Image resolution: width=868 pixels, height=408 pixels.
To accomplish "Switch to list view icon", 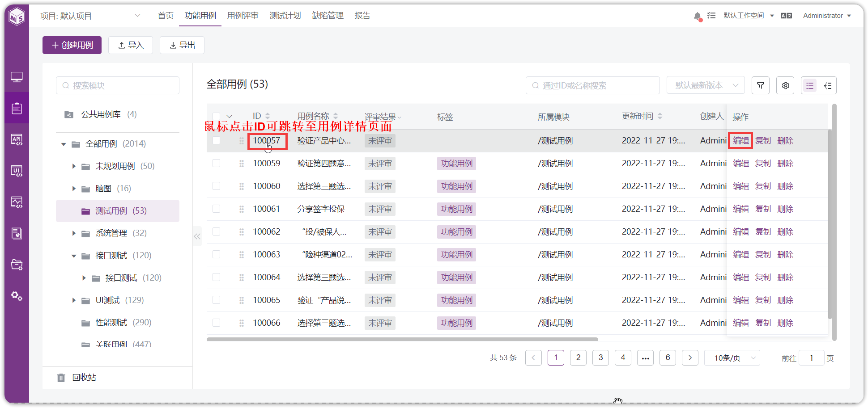I will [810, 85].
